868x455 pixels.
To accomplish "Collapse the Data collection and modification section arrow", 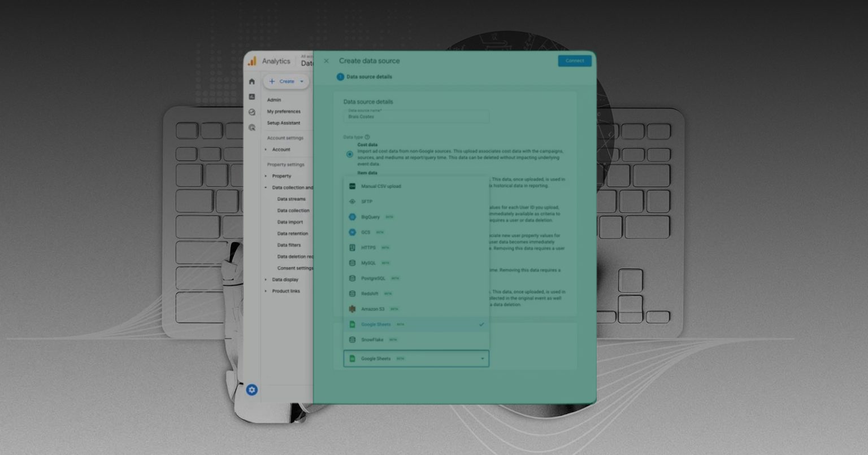I will coord(266,187).
